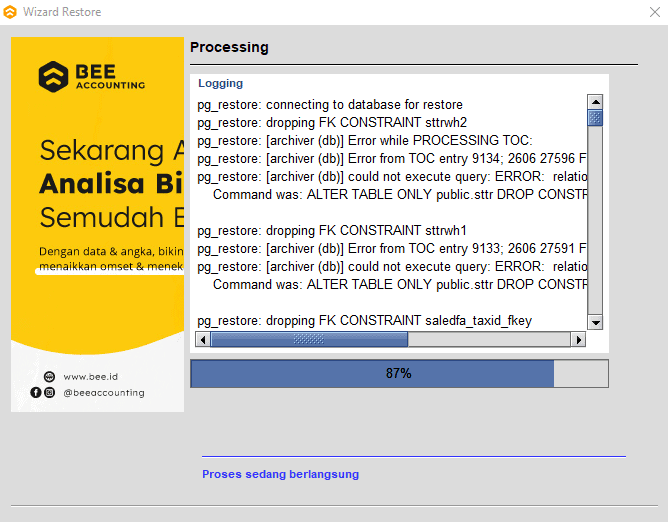Click the log's vertical scroll up arrow
The height and width of the screenshot is (522, 668).
coord(595,102)
